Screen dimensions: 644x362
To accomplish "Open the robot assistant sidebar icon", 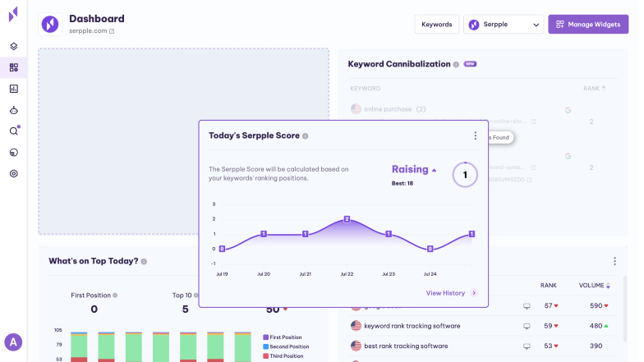I will pos(13,110).
